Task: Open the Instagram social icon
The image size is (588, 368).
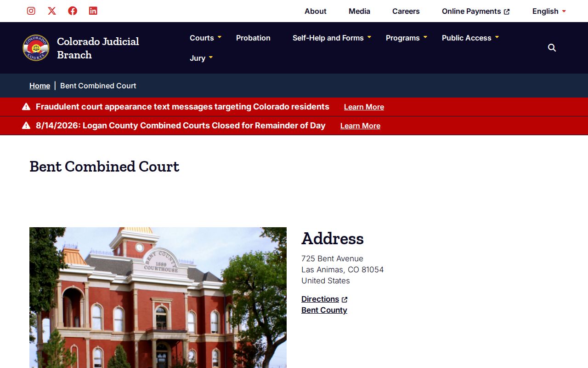Action: point(31,11)
